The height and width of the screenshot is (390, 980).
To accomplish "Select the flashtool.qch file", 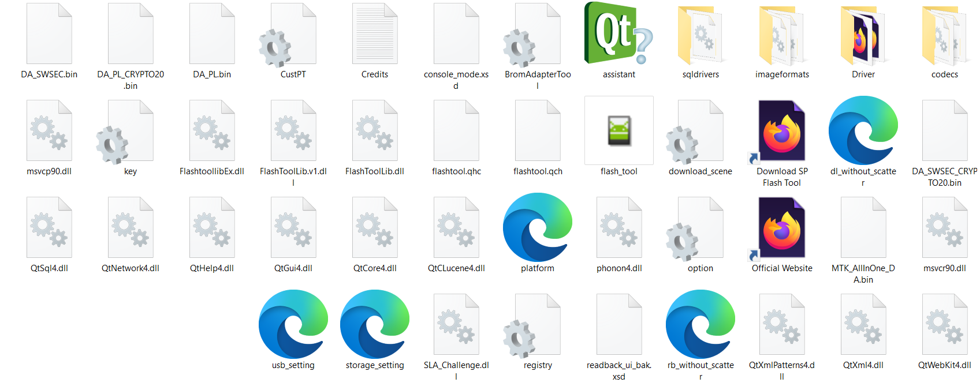I will (x=538, y=130).
